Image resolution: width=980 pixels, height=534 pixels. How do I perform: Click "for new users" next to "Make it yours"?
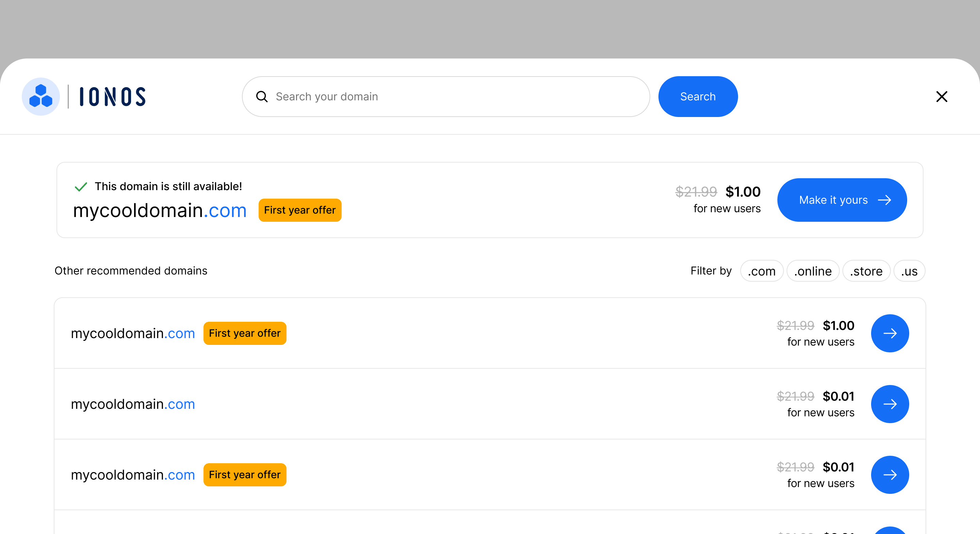(x=727, y=208)
